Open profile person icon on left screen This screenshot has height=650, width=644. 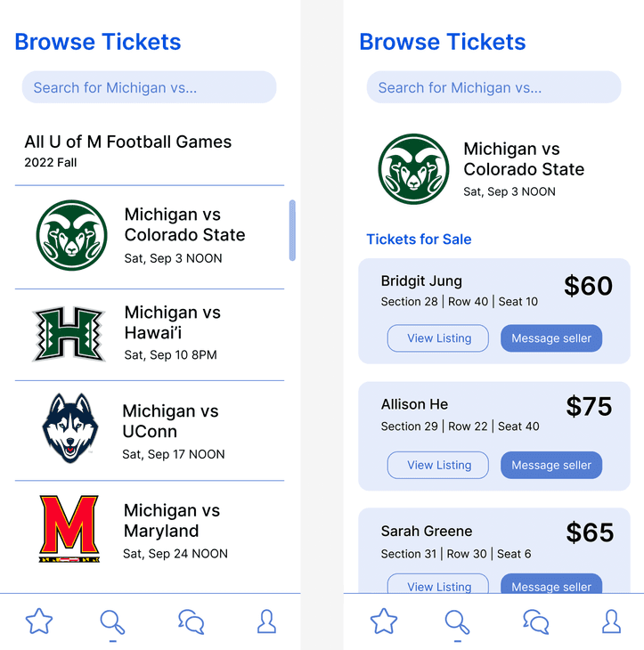click(266, 622)
